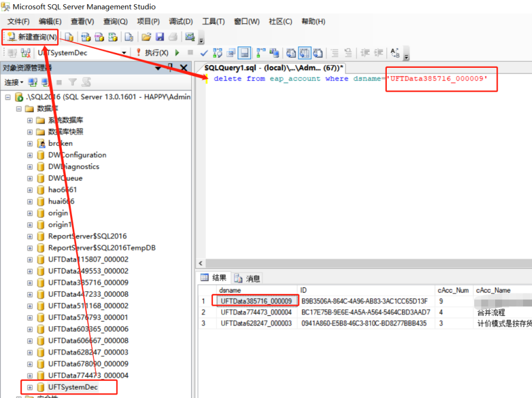
Task: Specify values for template parameters icon
Action: [395, 53]
